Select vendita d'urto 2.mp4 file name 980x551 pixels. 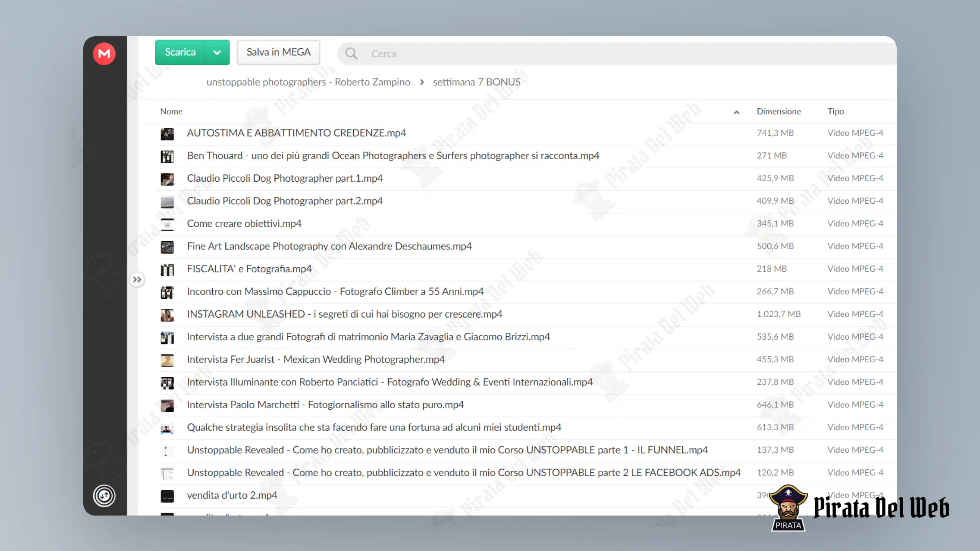pyautogui.click(x=232, y=495)
